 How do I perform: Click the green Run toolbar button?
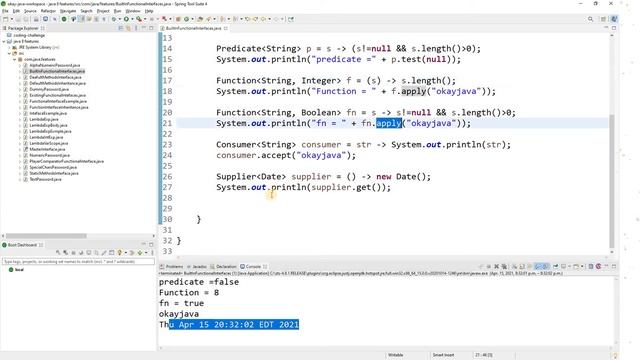pyautogui.click(x=126, y=19)
